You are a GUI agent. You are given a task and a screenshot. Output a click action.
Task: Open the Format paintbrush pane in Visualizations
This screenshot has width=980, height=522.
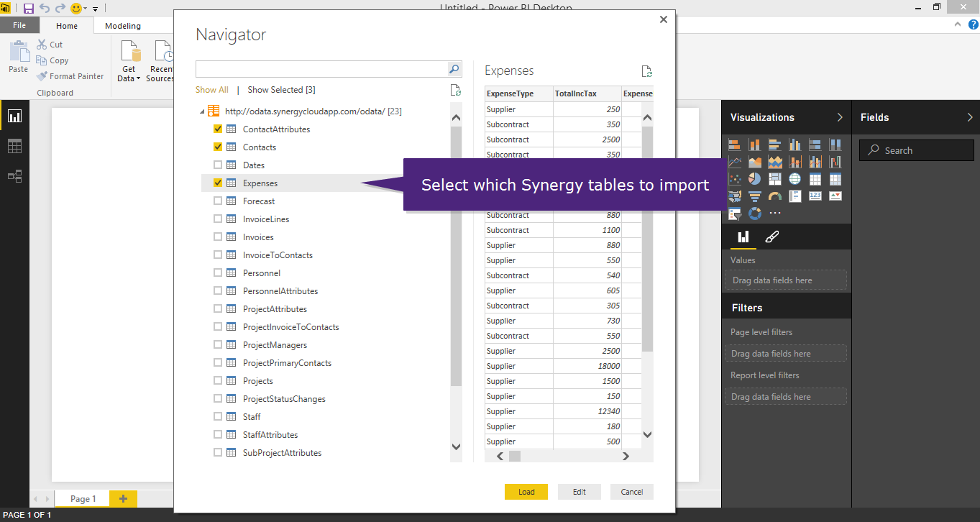771,237
